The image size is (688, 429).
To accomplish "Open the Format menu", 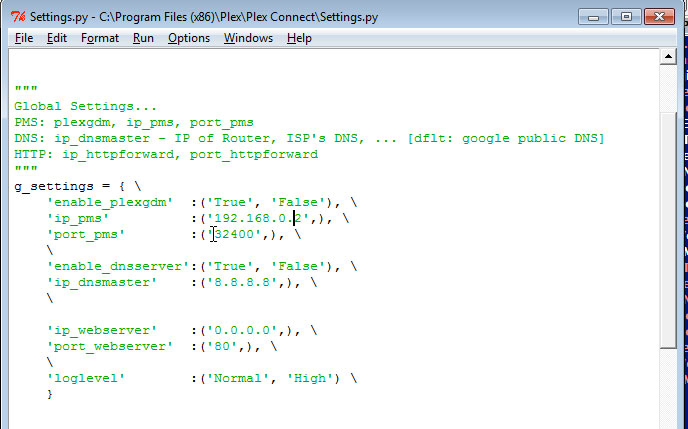I will [100, 38].
